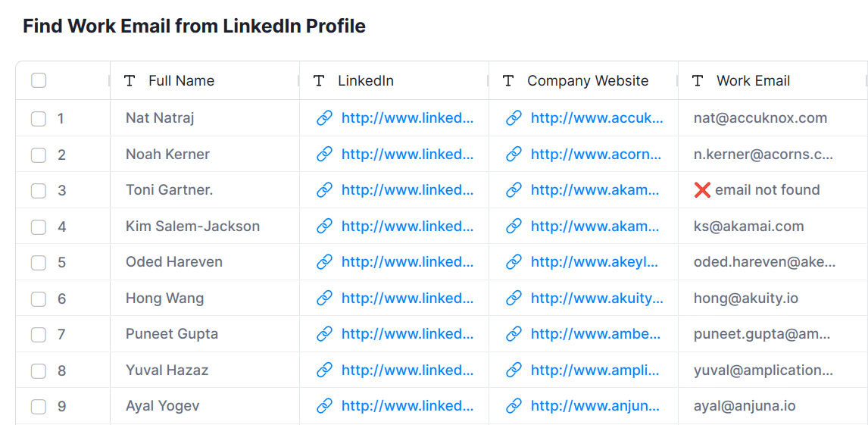Select the ks@akamai.com work email cell
Viewport: 868px width, 425px height.
748,227
